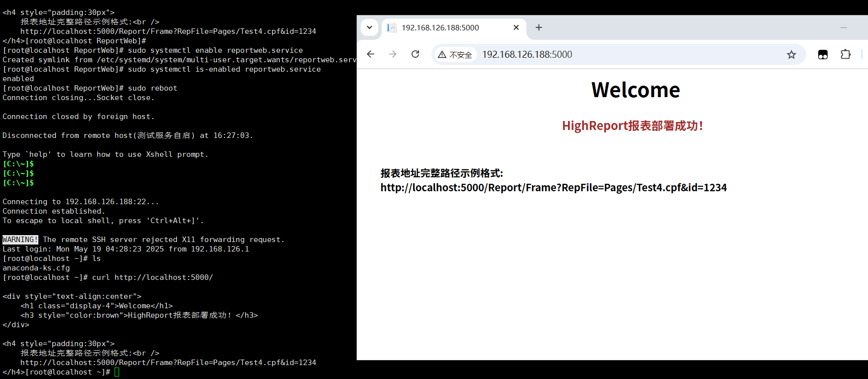Bookmark this page with the star icon
The height and width of the screenshot is (379, 868).
(x=791, y=54)
